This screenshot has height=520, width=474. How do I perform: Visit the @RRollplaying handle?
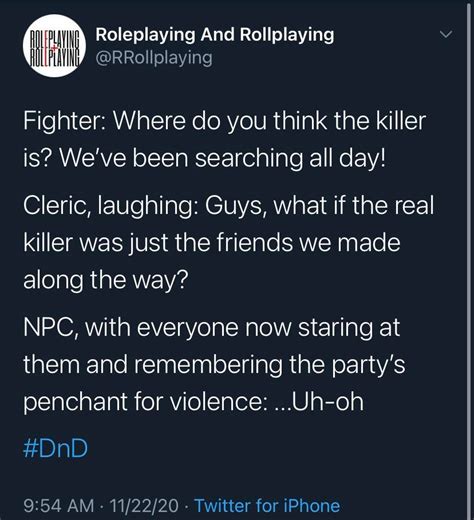(x=154, y=58)
